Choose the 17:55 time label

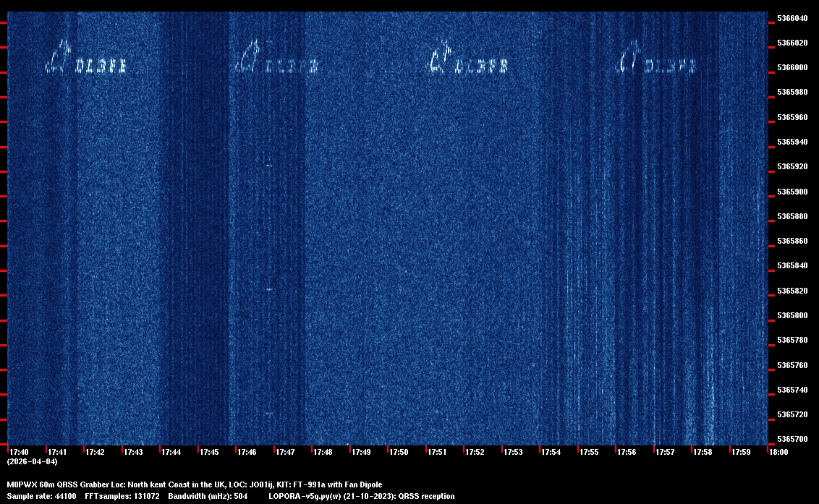(589, 452)
